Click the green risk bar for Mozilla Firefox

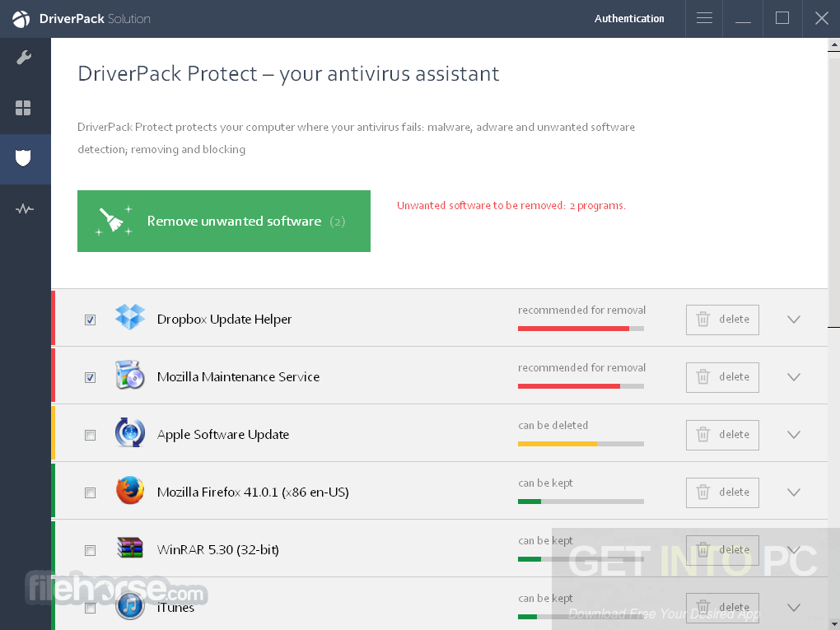[x=581, y=502]
